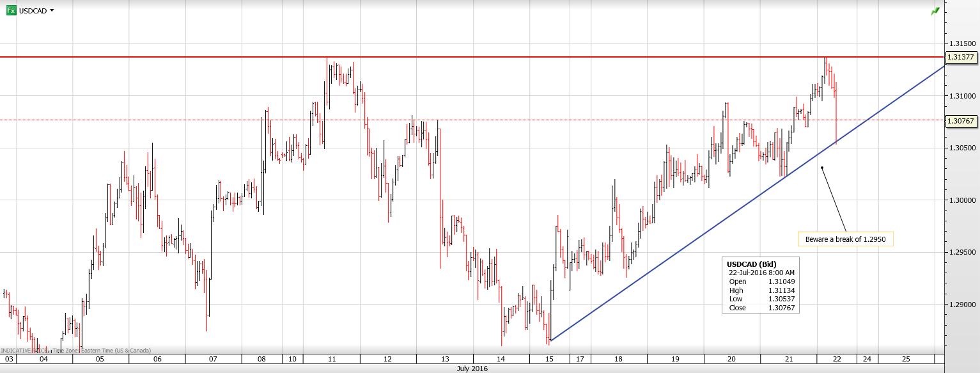
Task: Click the black annotation arrow line
Action: click(x=834, y=199)
